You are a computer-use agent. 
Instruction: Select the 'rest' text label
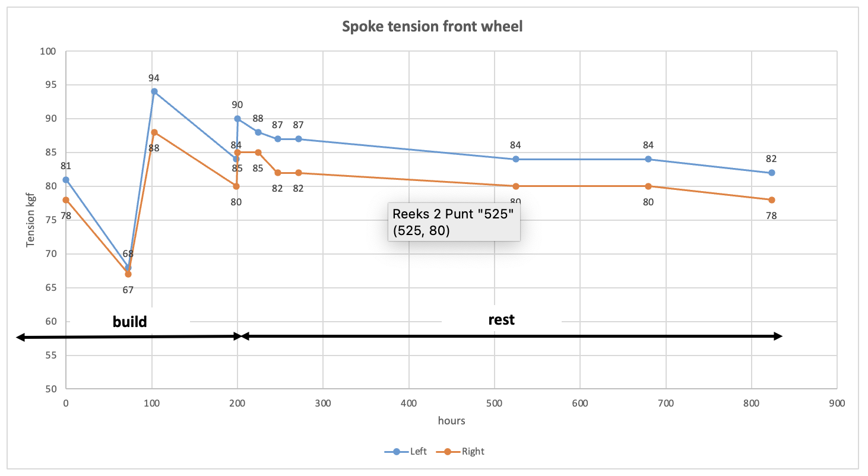pyautogui.click(x=501, y=319)
